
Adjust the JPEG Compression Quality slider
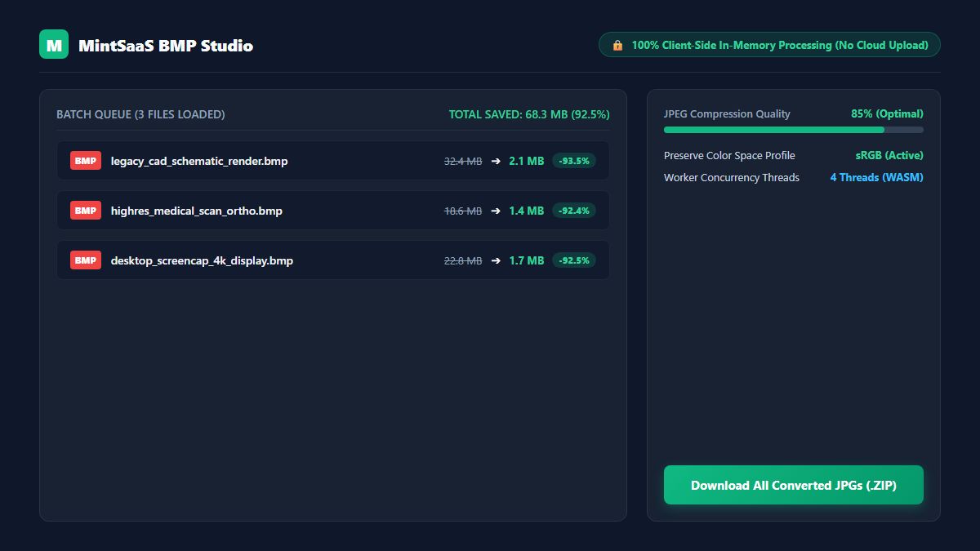[794, 130]
